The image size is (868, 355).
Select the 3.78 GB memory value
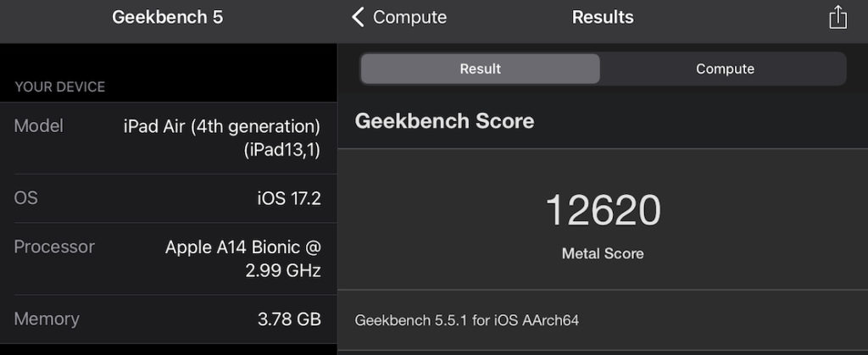click(x=289, y=319)
